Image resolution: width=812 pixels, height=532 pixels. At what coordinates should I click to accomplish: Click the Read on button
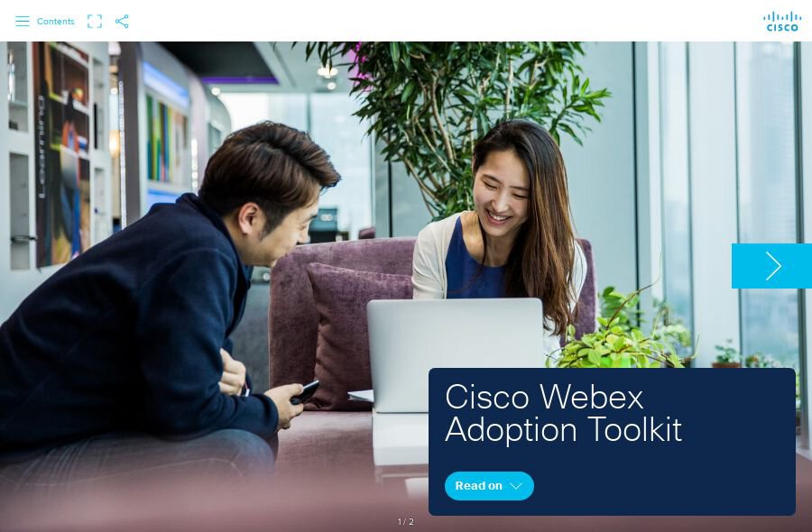point(489,486)
